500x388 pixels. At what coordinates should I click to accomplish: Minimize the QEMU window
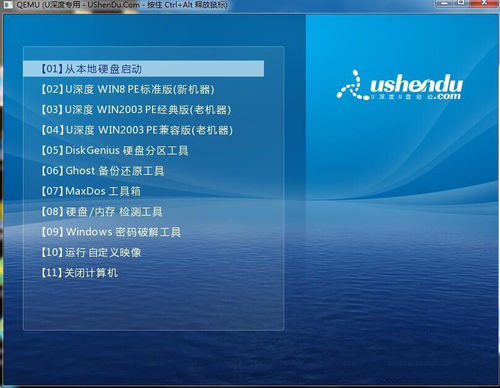coord(444,3)
